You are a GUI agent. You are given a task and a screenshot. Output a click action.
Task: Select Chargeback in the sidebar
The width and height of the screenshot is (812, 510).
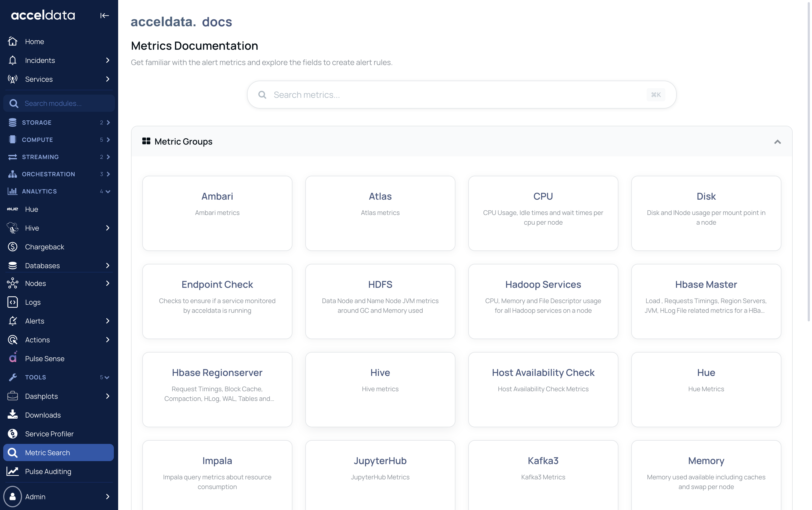coord(59,247)
